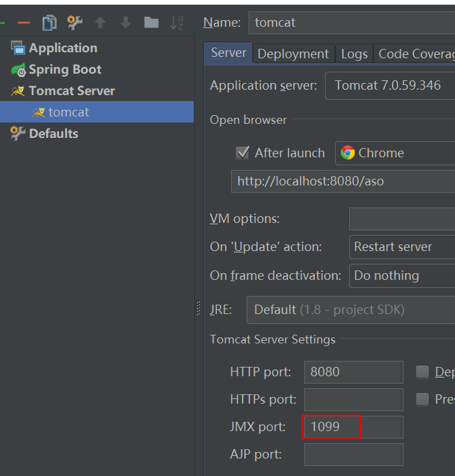The width and height of the screenshot is (455, 476).
Task: Move configuration down with the down arrow
Action: (125, 23)
